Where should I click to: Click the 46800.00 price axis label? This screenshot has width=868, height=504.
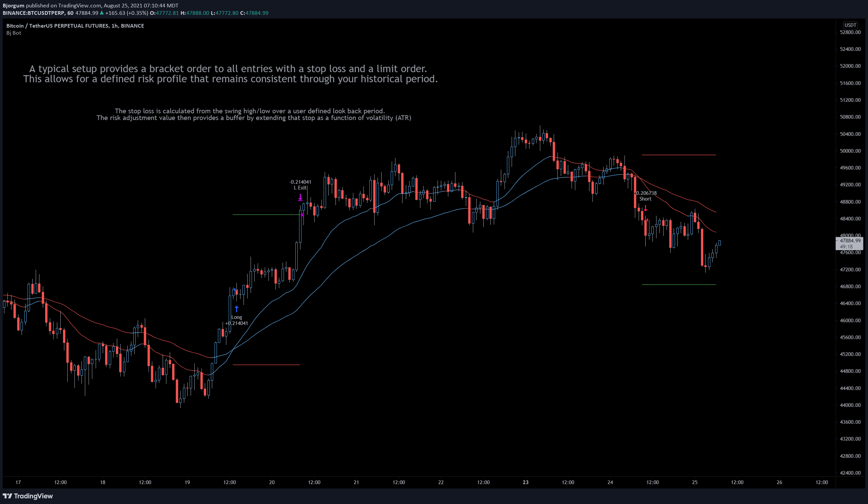850,286
